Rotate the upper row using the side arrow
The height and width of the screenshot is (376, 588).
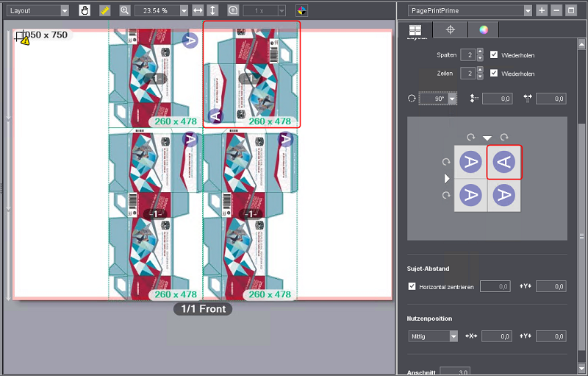(x=446, y=162)
